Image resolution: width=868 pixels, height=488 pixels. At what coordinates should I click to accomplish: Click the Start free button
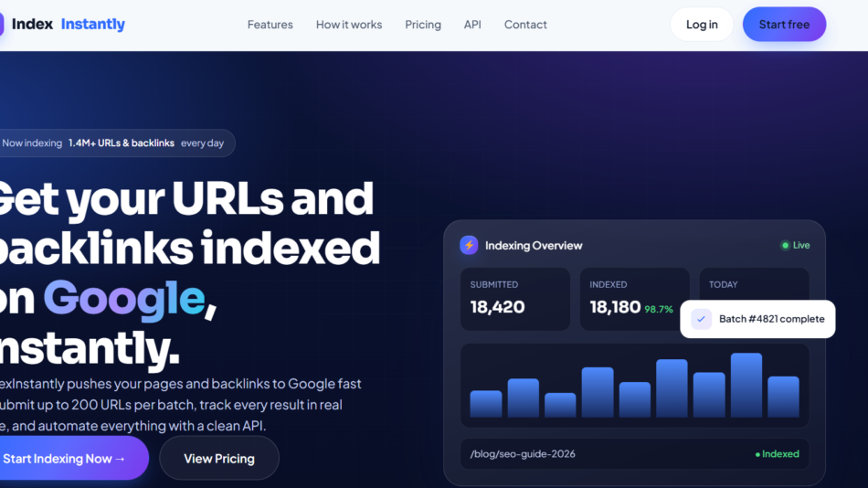tap(784, 25)
